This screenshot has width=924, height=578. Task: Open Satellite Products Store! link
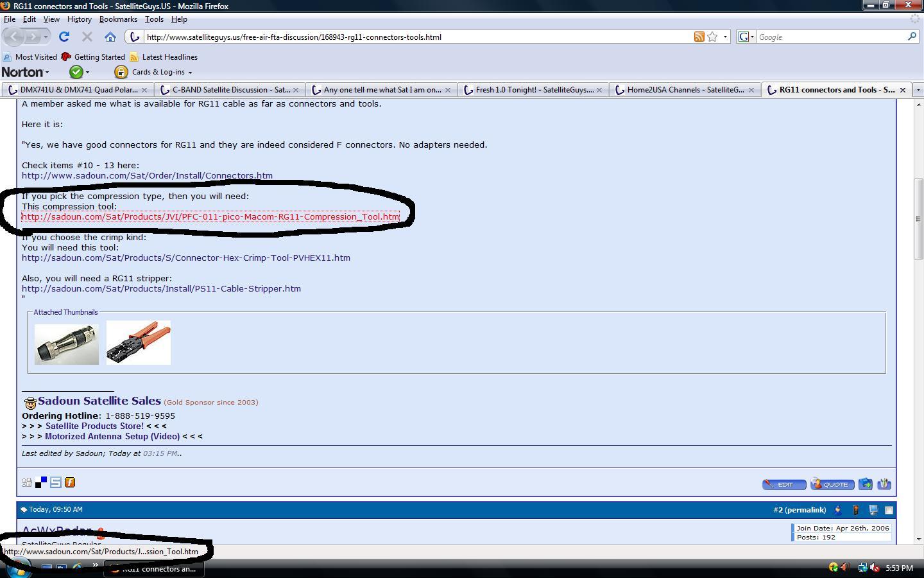pos(94,426)
